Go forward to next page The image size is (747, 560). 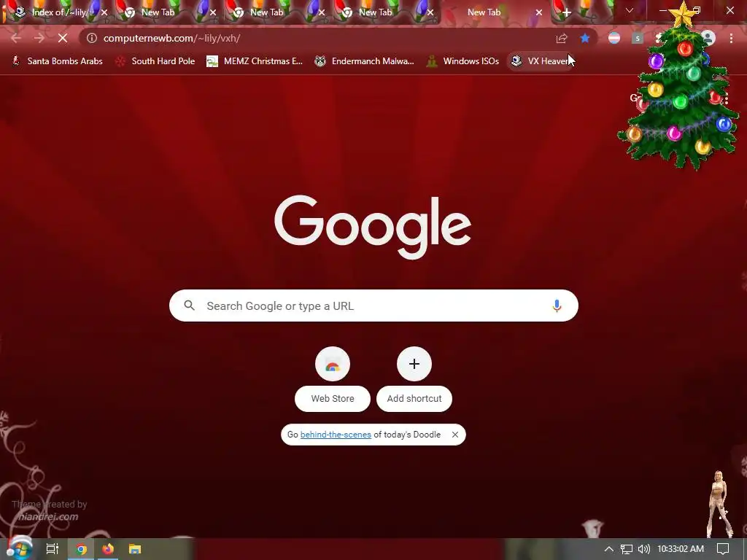point(39,38)
